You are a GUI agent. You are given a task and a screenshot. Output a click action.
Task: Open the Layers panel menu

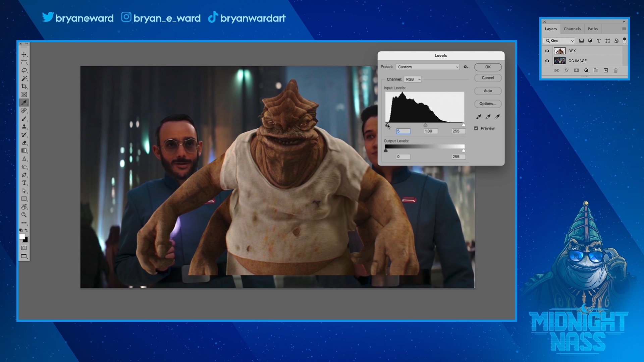(x=624, y=29)
